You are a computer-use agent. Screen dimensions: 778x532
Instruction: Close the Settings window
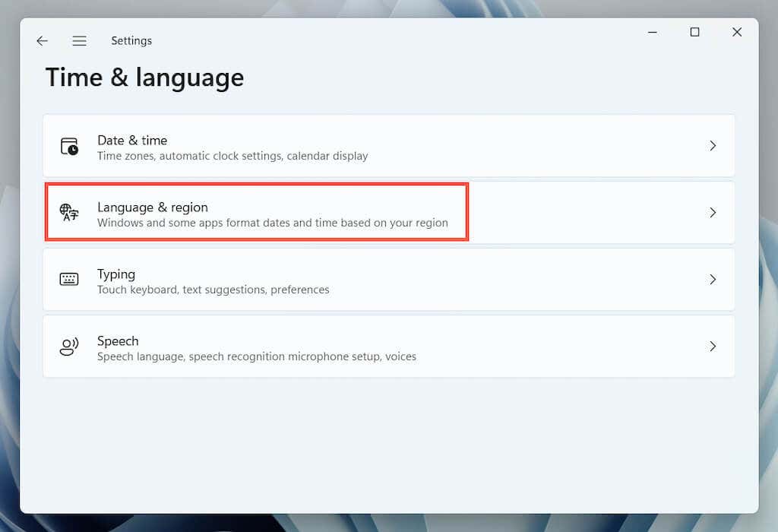737,32
